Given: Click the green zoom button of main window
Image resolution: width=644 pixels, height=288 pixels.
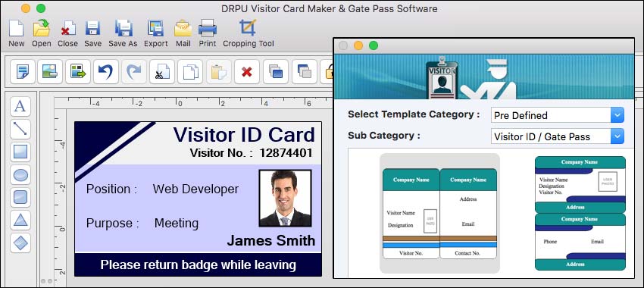Looking at the screenshot, I should point(41,8).
